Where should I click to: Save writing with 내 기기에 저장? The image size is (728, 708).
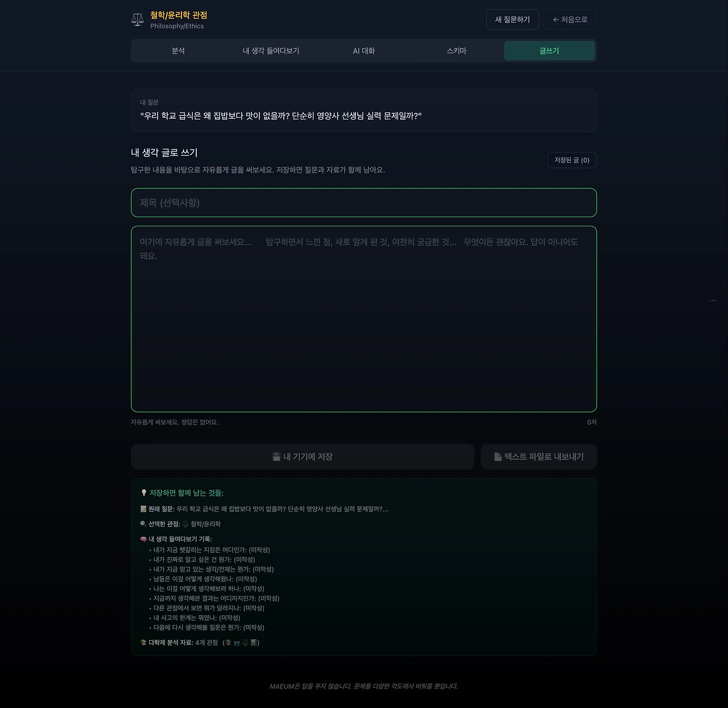click(303, 457)
